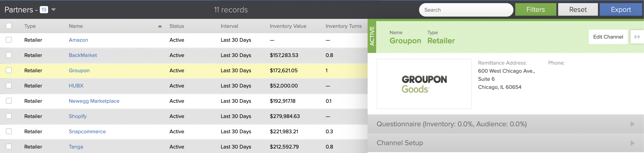The height and width of the screenshot is (153, 644).
Task: Open the Filters button
Action: pyautogui.click(x=535, y=10)
